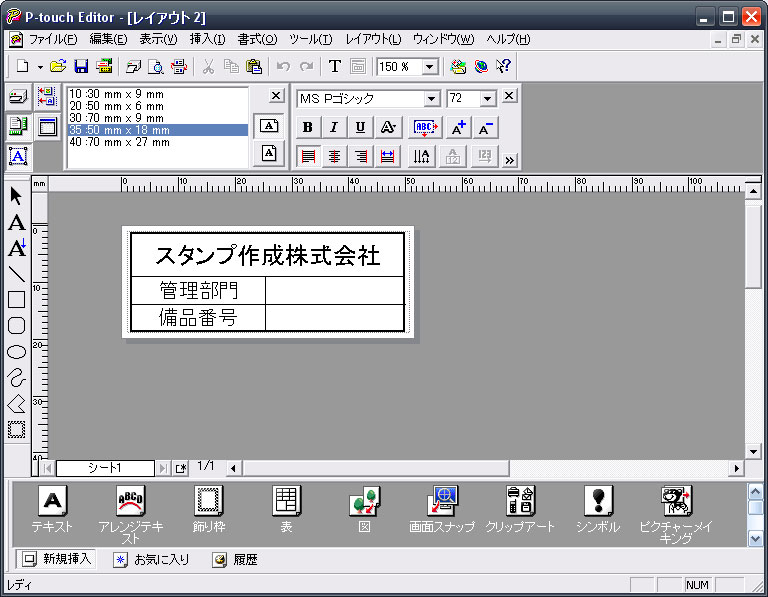Insert clip art クリップアート
The image size is (768, 597).
click(520, 509)
